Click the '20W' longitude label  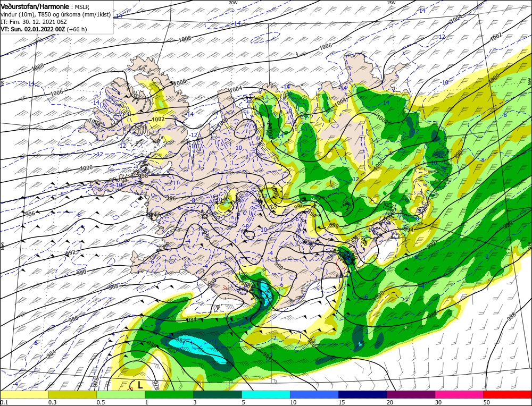tap(233, 2)
